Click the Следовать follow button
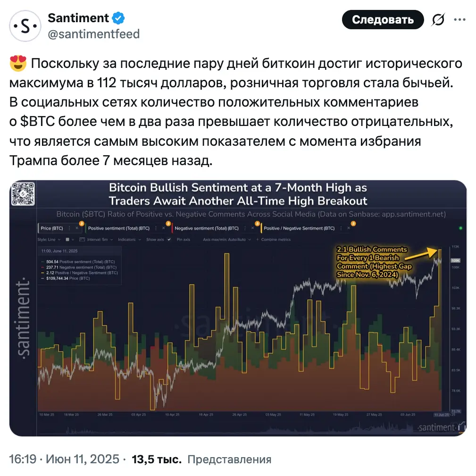This screenshot has height=476, width=476. pyautogui.click(x=383, y=20)
